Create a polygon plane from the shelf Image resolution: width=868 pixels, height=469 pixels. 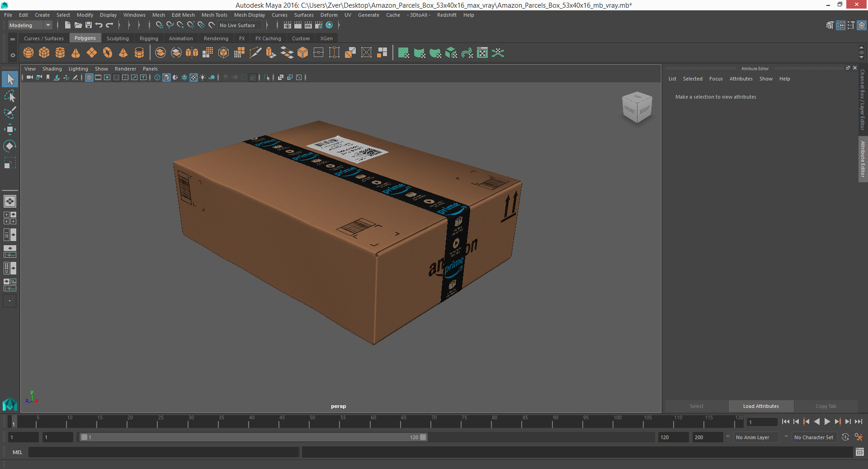pos(92,53)
